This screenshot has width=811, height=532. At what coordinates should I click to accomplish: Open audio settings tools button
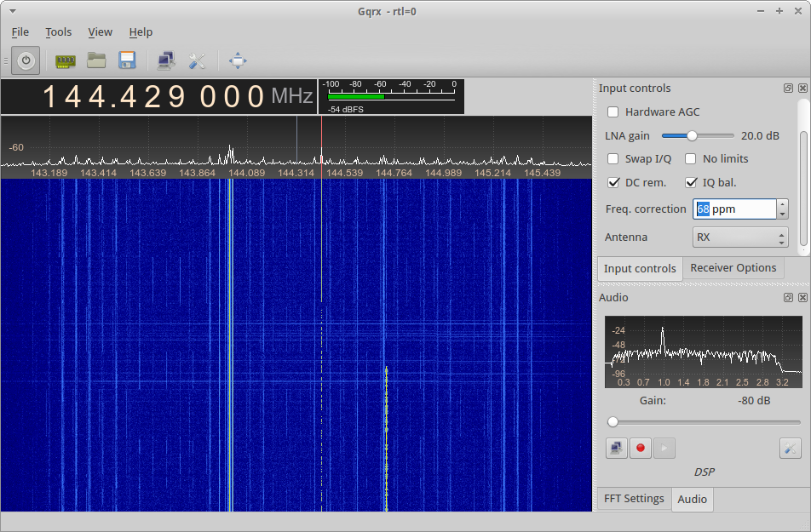790,448
